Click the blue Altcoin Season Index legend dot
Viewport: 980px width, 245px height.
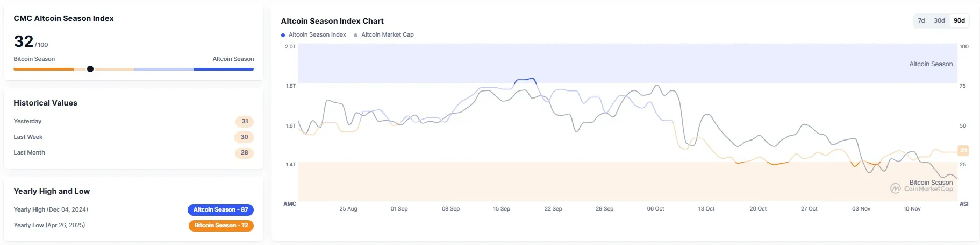[x=283, y=35]
